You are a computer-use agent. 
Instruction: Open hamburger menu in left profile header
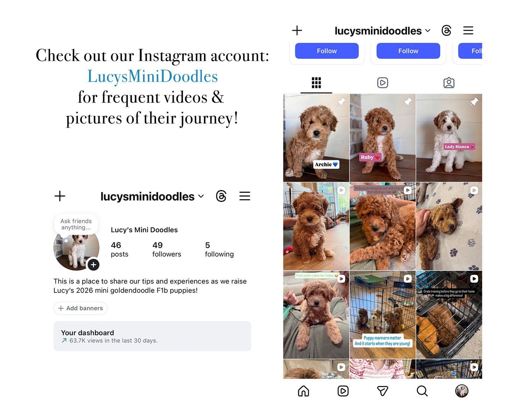[x=245, y=196]
